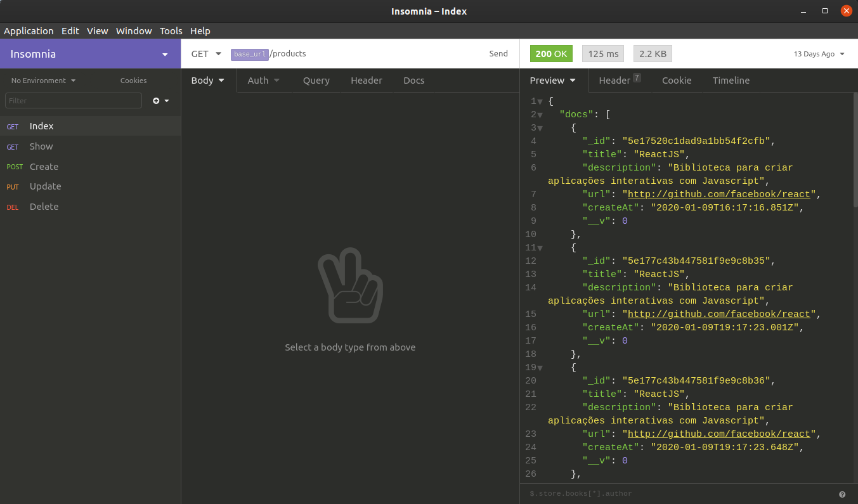Open the Auth type dropdown tab
The width and height of the screenshot is (858, 504).
[264, 81]
